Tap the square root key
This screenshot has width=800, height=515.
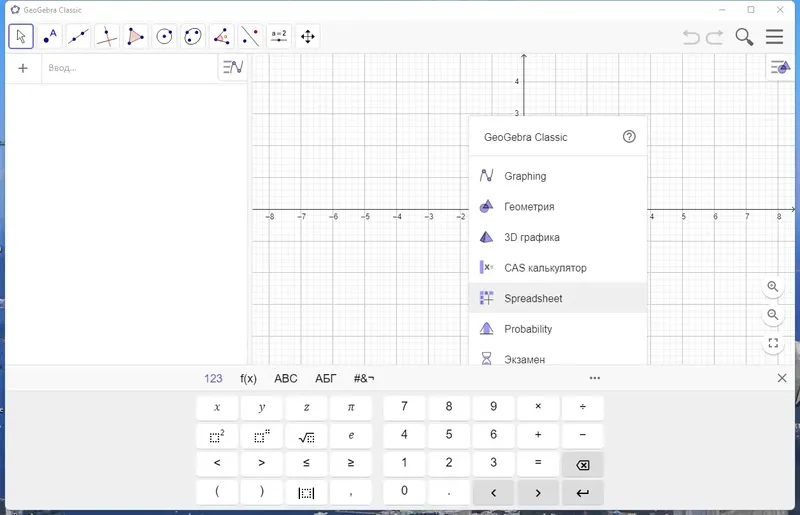[x=306, y=436]
